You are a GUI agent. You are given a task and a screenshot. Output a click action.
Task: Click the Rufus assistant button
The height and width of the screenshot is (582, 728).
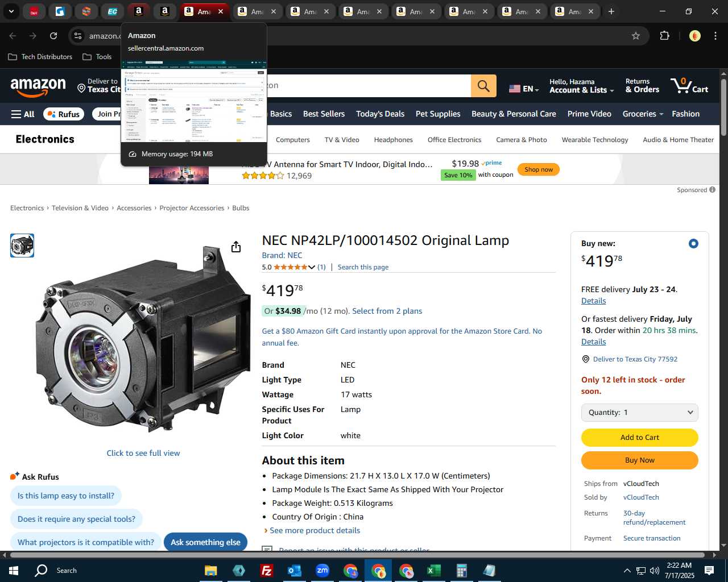64,114
